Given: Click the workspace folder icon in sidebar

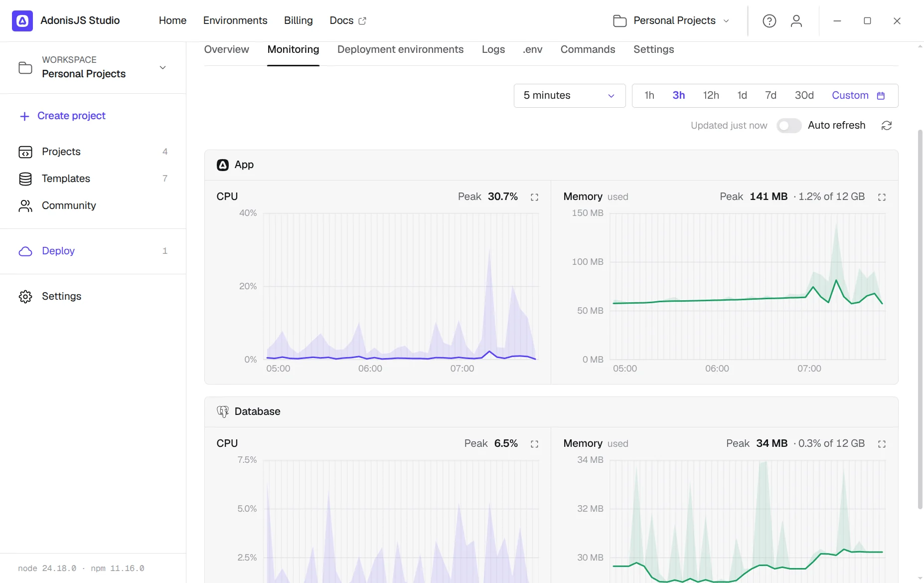Looking at the screenshot, I should coord(25,68).
